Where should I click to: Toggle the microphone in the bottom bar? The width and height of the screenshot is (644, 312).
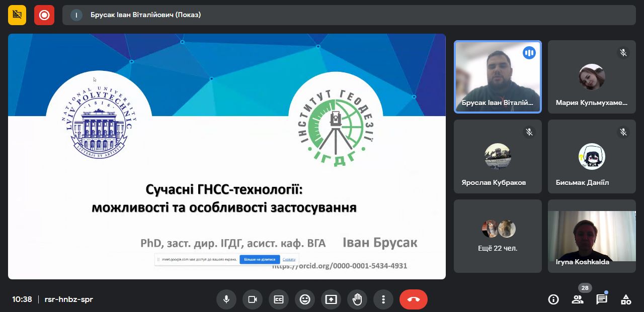coord(226,299)
